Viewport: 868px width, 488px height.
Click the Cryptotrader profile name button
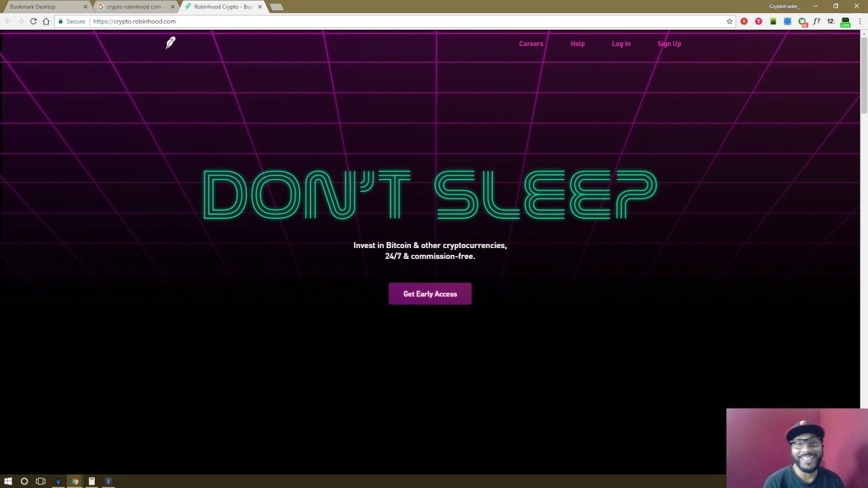pos(784,7)
